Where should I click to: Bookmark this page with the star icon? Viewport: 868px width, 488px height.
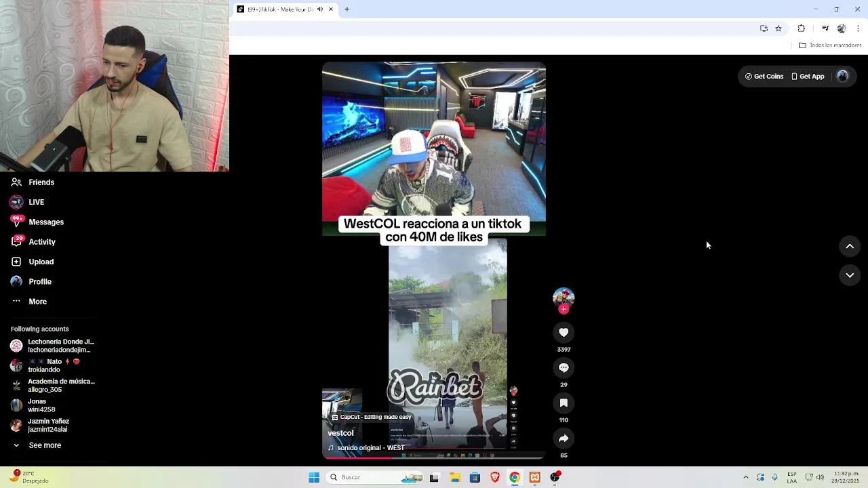tap(778, 28)
